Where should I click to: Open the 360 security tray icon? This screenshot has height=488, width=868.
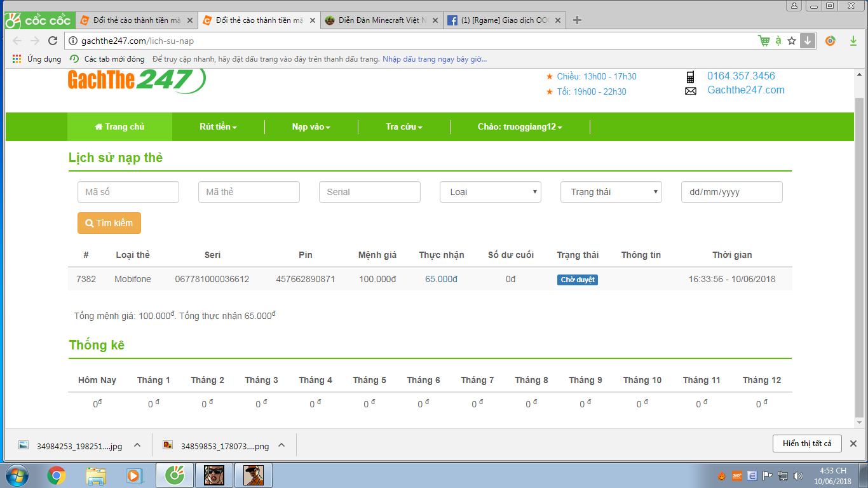click(737, 475)
